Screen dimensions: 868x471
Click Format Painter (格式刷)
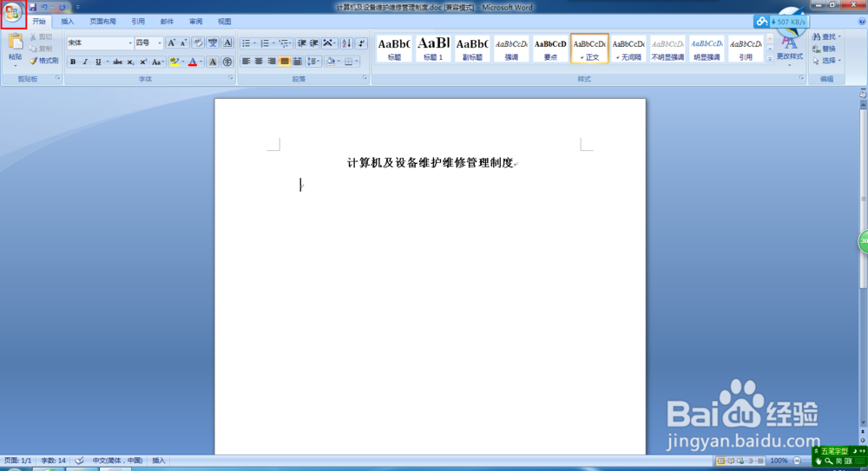44,61
